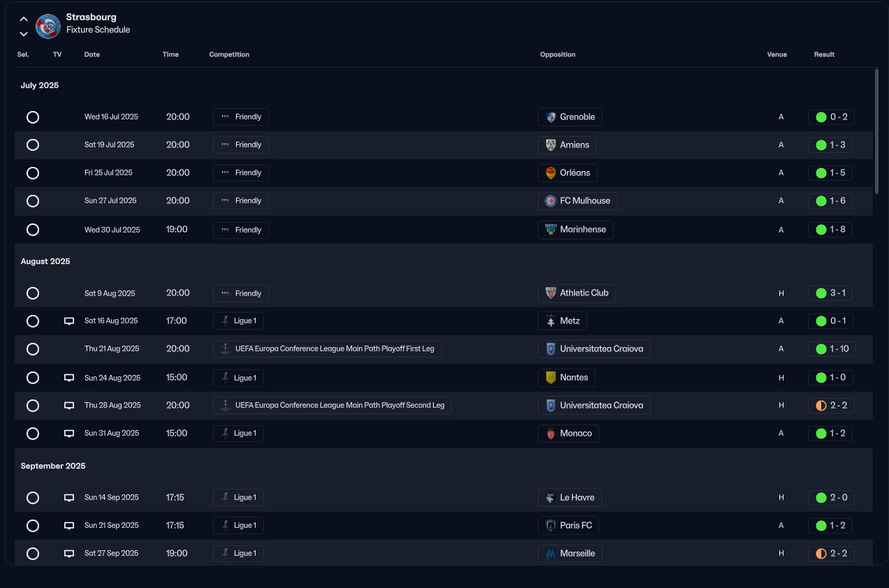Viewport: 889px width, 588px height.
Task: Click the date Sun 14 Sep 2025
Action: [112, 498]
